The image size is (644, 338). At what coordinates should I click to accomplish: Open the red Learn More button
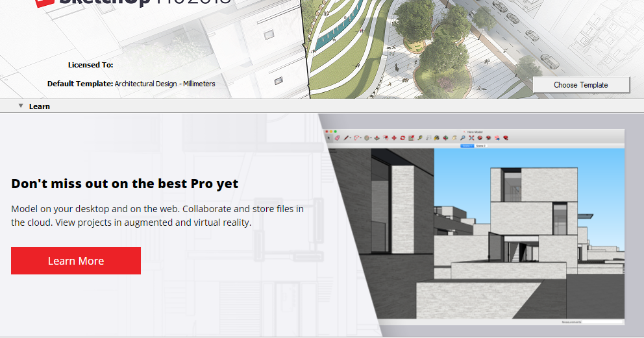(x=76, y=261)
